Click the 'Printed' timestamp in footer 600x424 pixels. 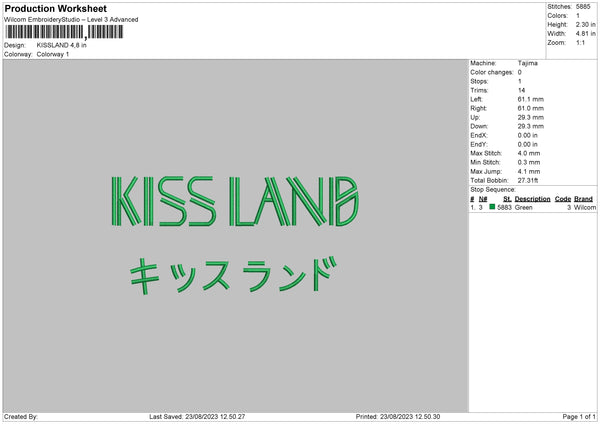[x=398, y=416]
